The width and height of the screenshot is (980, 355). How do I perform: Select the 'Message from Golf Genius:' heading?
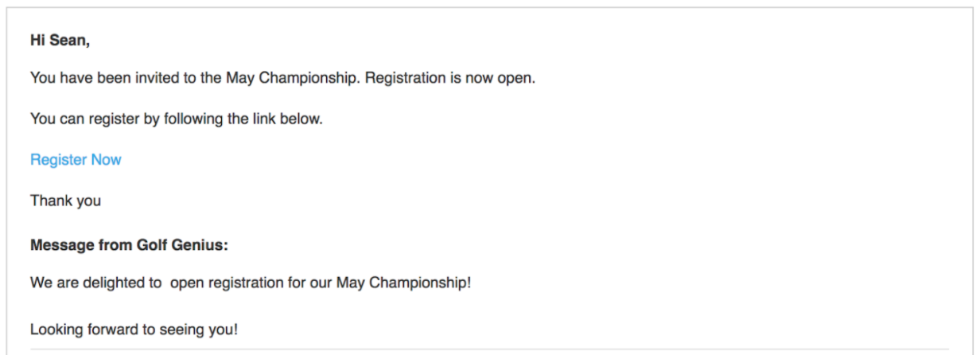(129, 245)
